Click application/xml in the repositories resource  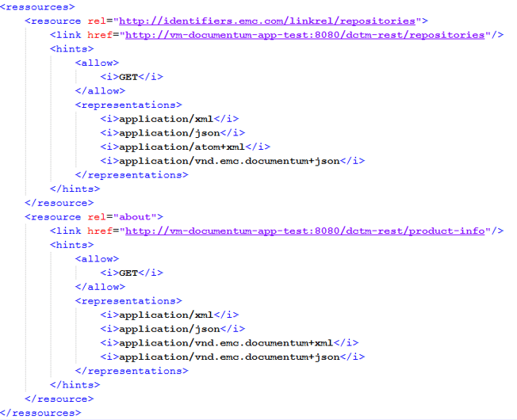click(x=167, y=119)
